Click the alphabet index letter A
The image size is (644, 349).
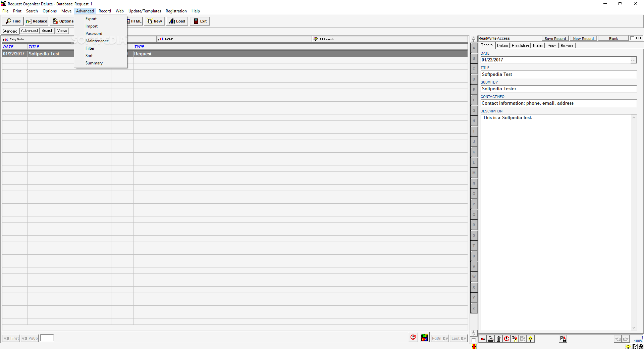click(x=474, y=48)
